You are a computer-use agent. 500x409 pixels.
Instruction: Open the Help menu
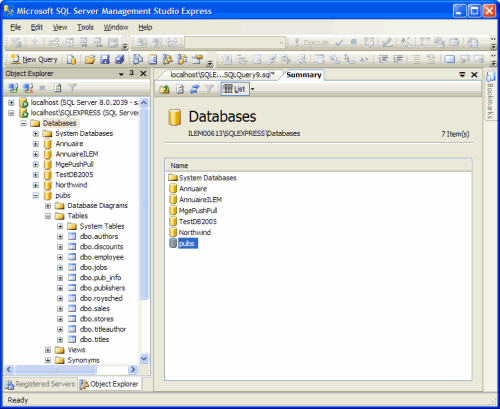pos(145,27)
